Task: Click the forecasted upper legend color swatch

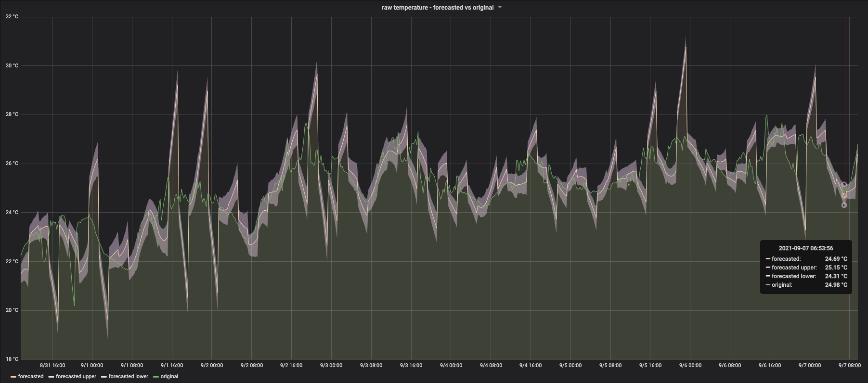Action: click(x=51, y=377)
